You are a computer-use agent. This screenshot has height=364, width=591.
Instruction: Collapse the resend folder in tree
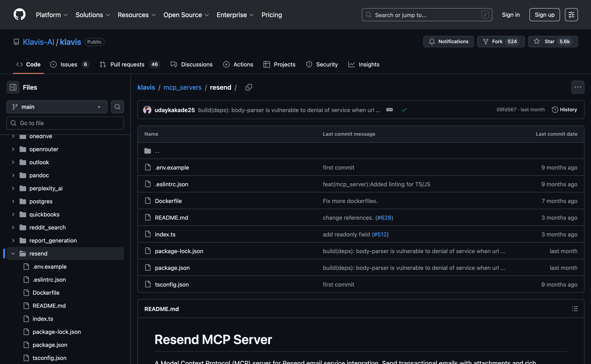pos(13,254)
